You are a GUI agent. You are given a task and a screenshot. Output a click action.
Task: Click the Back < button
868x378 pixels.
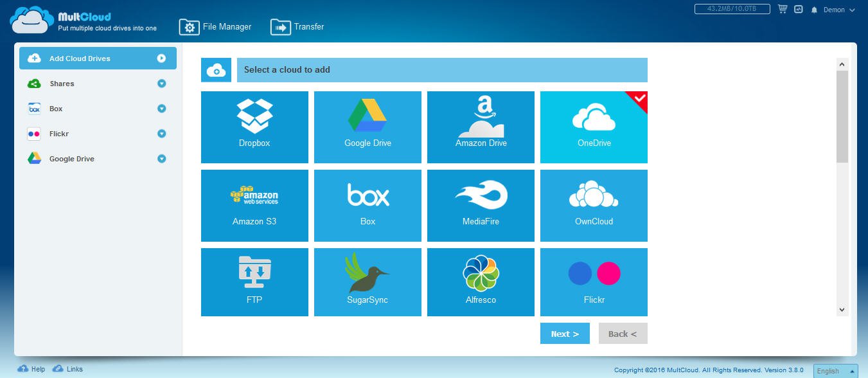tap(623, 334)
